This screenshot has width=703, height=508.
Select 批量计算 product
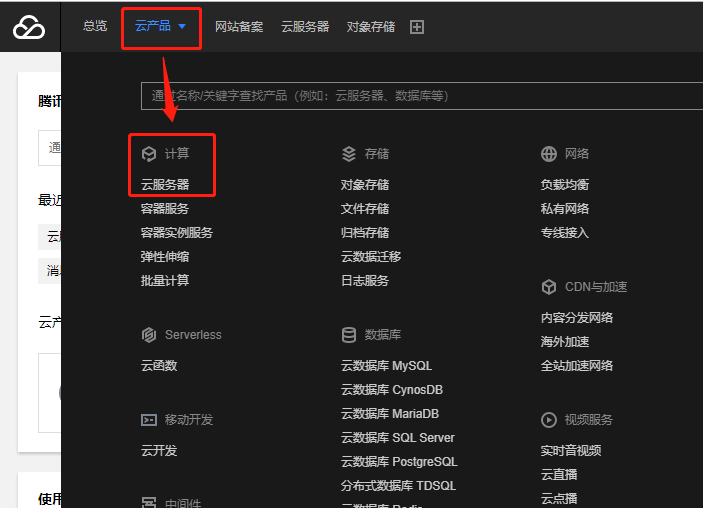(x=165, y=281)
